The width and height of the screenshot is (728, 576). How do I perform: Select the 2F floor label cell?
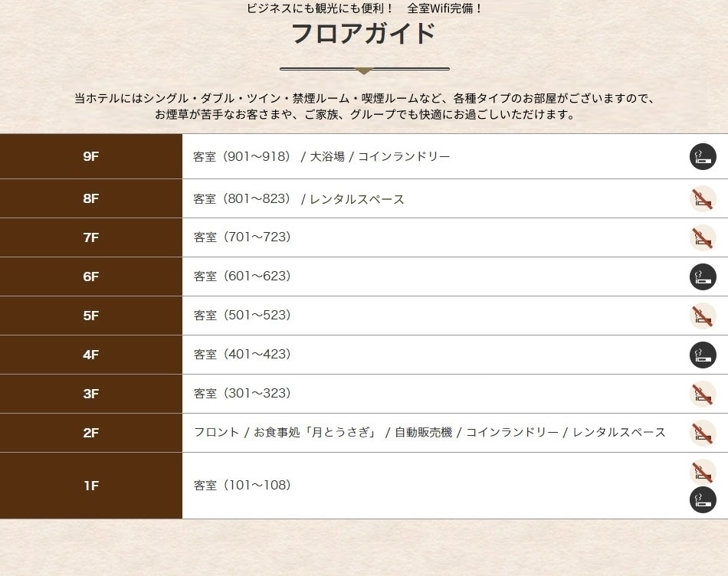click(91, 433)
